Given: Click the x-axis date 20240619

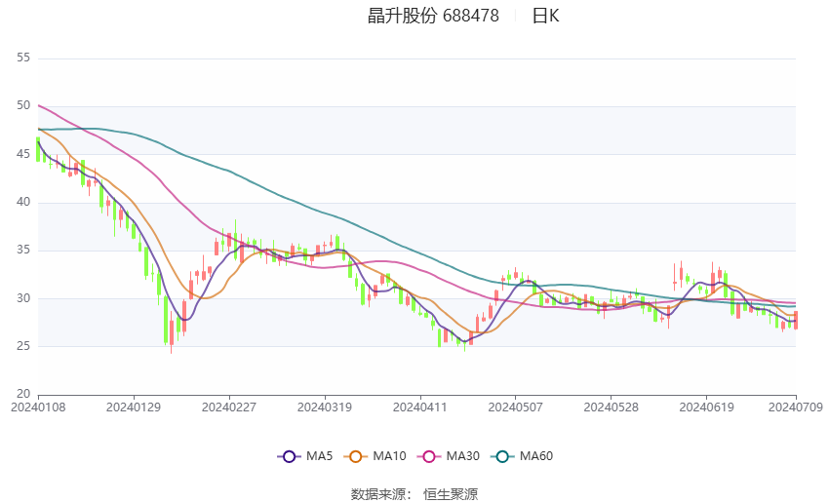Looking at the screenshot, I should point(706,407).
